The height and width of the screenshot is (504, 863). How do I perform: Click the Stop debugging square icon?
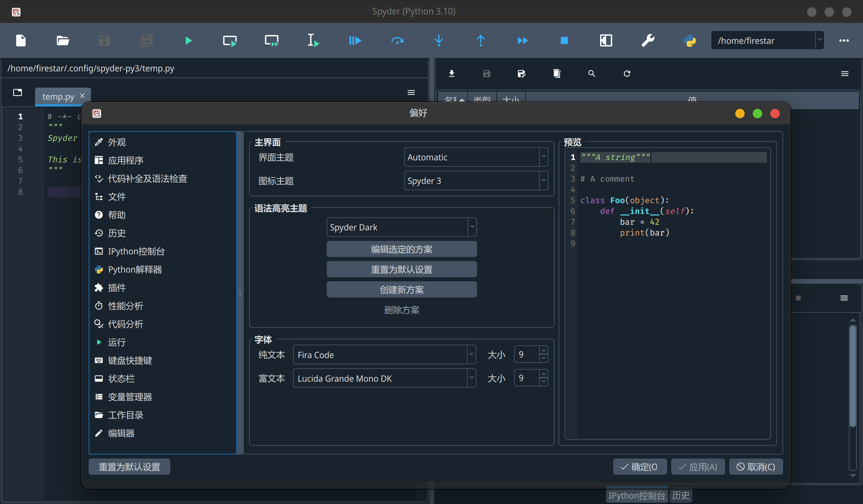point(564,41)
